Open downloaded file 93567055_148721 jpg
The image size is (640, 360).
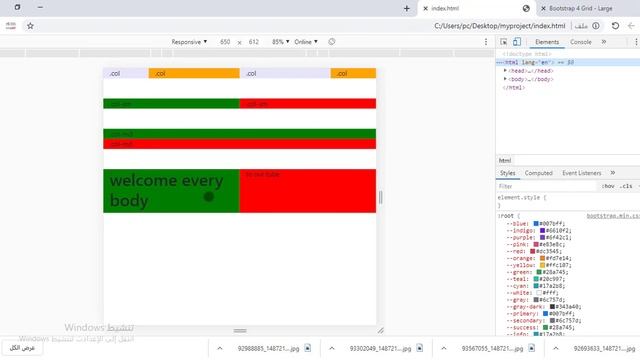pyautogui.click(x=498, y=349)
